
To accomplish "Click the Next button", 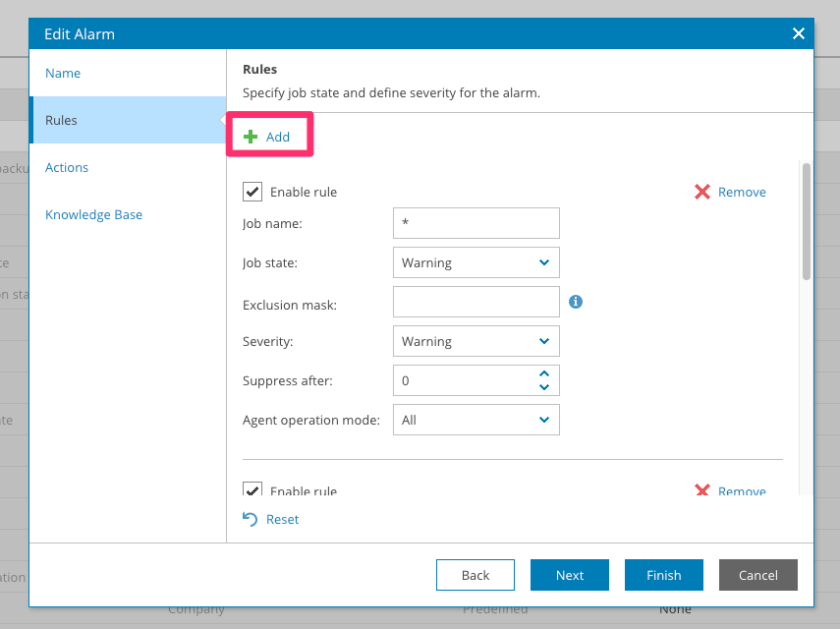I will [570, 575].
